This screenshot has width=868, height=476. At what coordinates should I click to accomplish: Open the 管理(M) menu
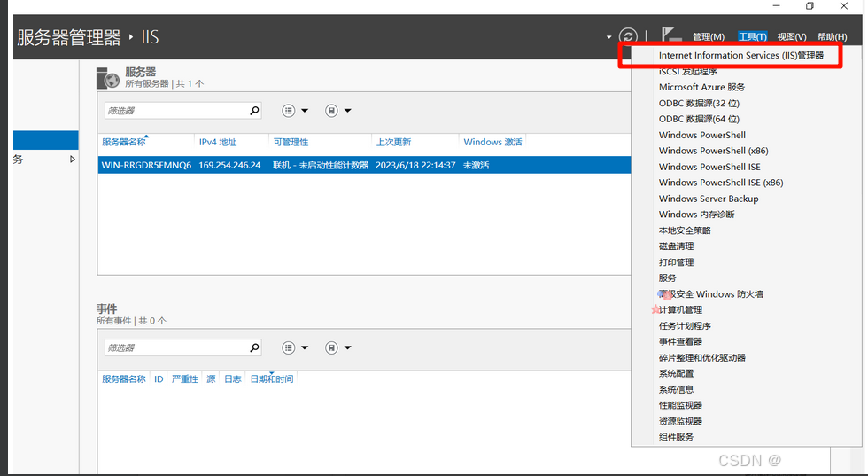(708, 36)
